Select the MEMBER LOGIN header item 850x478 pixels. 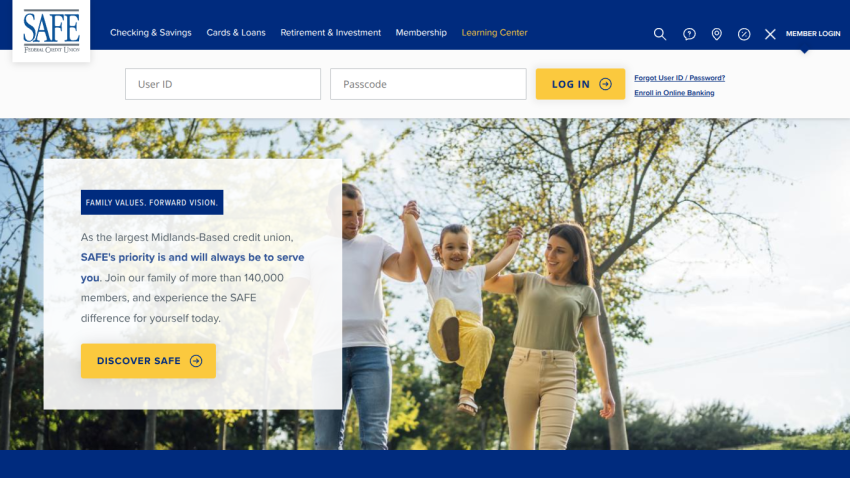pyautogui.click(x=813, y=34)
